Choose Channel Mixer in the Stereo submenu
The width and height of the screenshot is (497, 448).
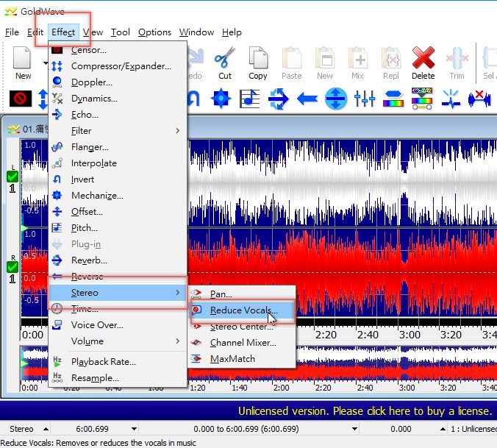(x=243, y=343)
